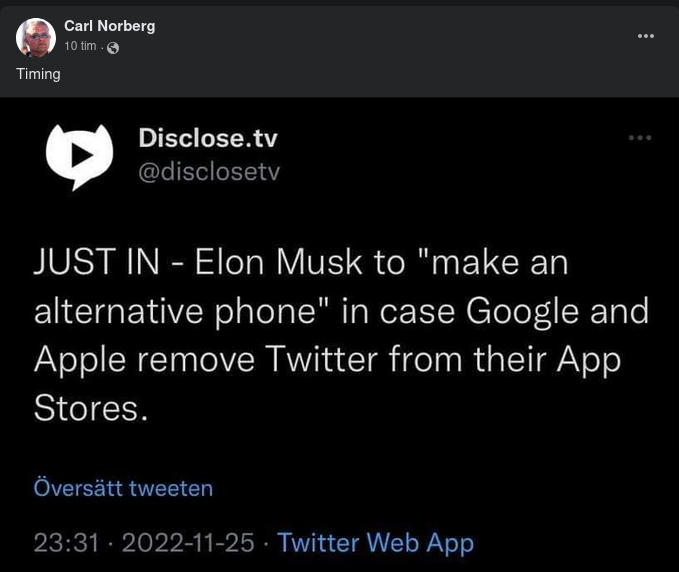Click the globe public-audience icon
This screenshot has height=572, width=679.
[x=112, y=48]
